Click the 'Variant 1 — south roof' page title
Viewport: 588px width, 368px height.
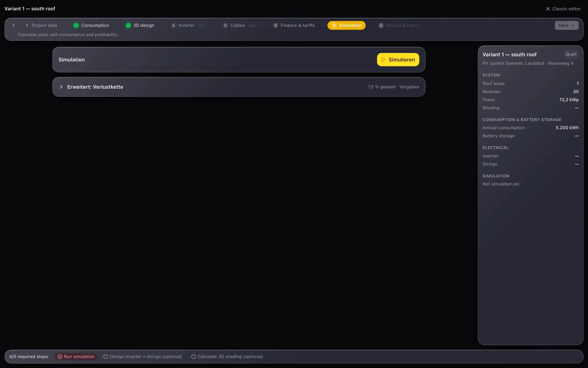click(30, 9)
